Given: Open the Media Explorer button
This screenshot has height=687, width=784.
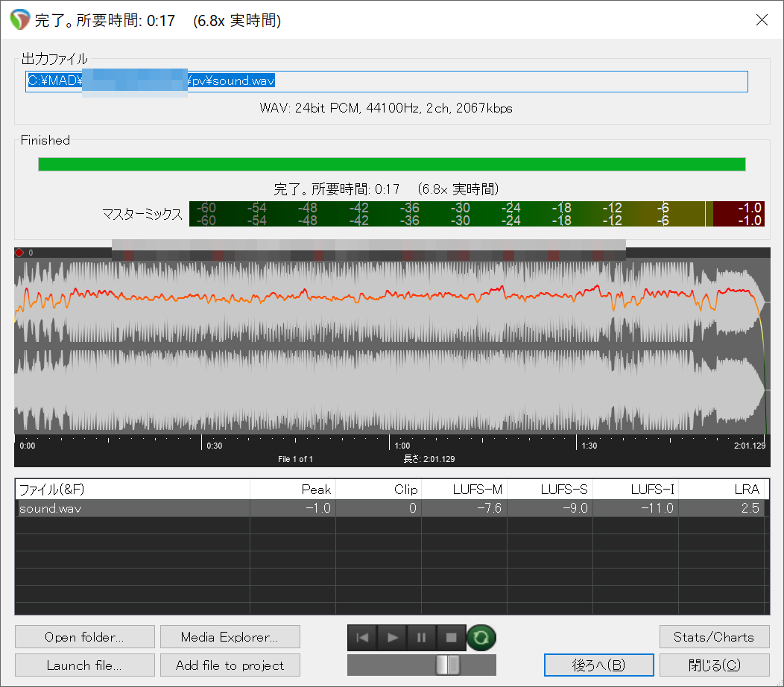Looking at the screenshot, I should pos(230,637).
